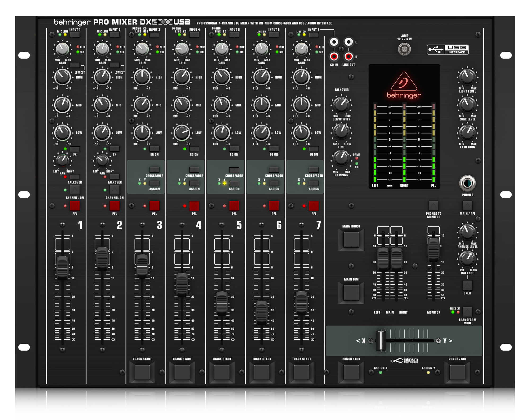Toggle the Main / PFL meter button
Viewport: 530px width, 420px height.
click(x=467, y=205)
